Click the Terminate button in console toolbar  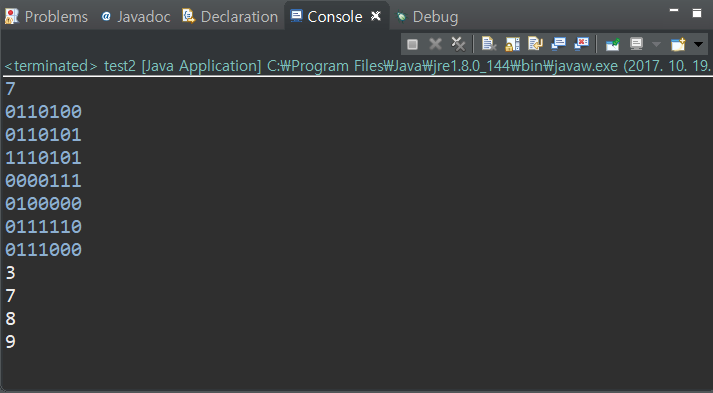tap(412, 44)
